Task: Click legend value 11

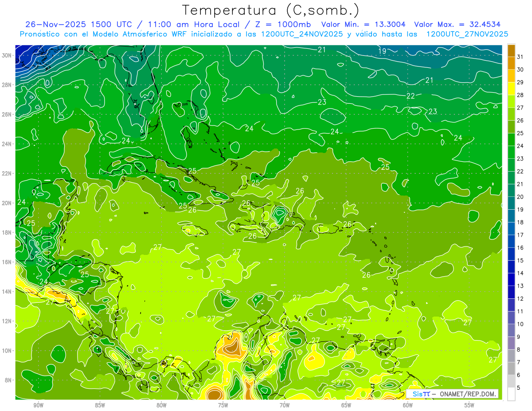Action: coord(520,312)
